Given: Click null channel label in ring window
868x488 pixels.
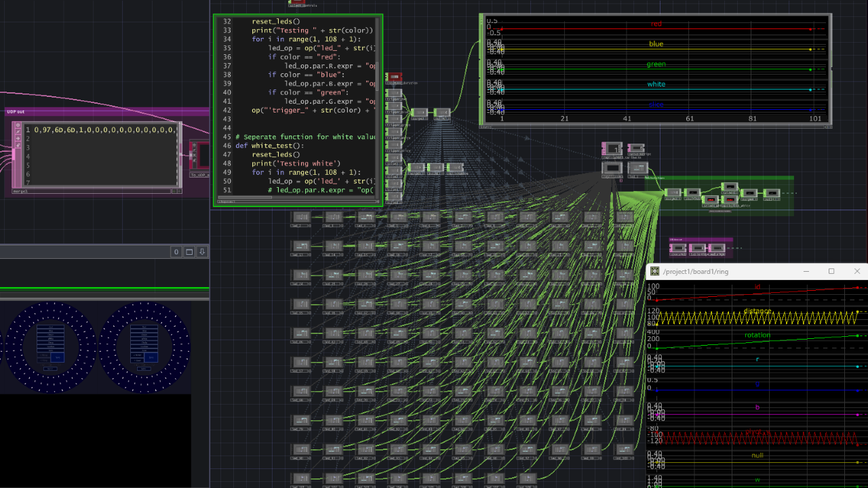Looking at the screenshot, I should [757, 455].
